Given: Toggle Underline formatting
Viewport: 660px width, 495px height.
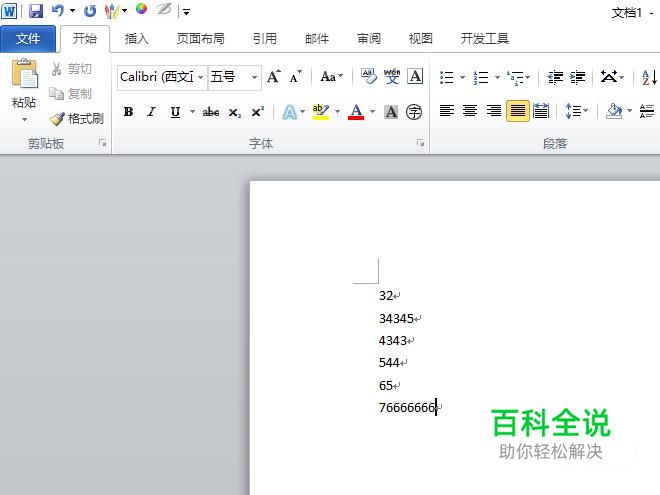Looking at the screenshot, I should click(x=175, y=112).
